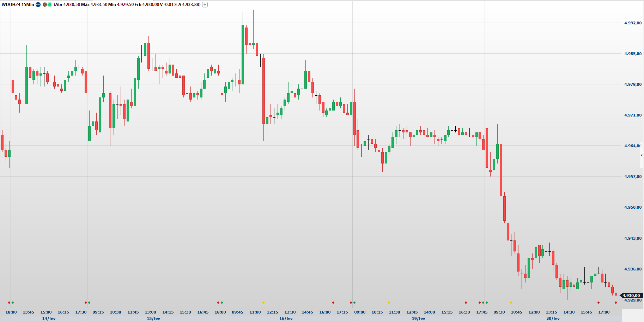
Task: Click the 16:45 time label on 15/fev
Action: point(203,312)
